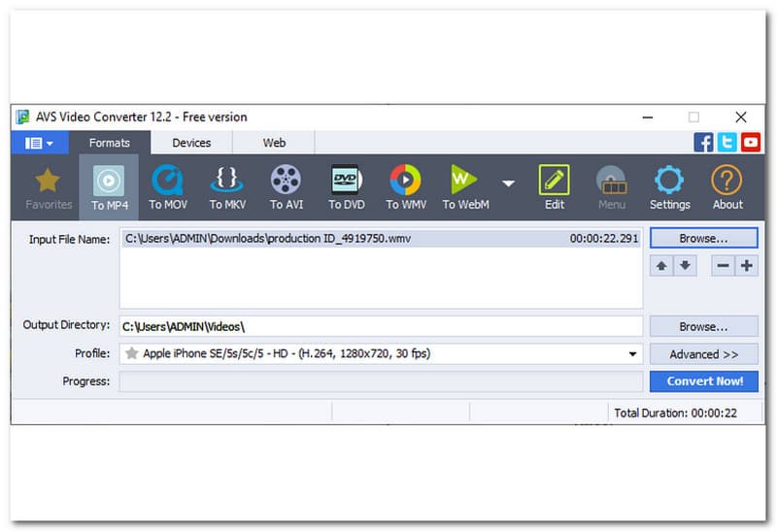
Task: Open the Favorites star icon
Action: (48, 187)
